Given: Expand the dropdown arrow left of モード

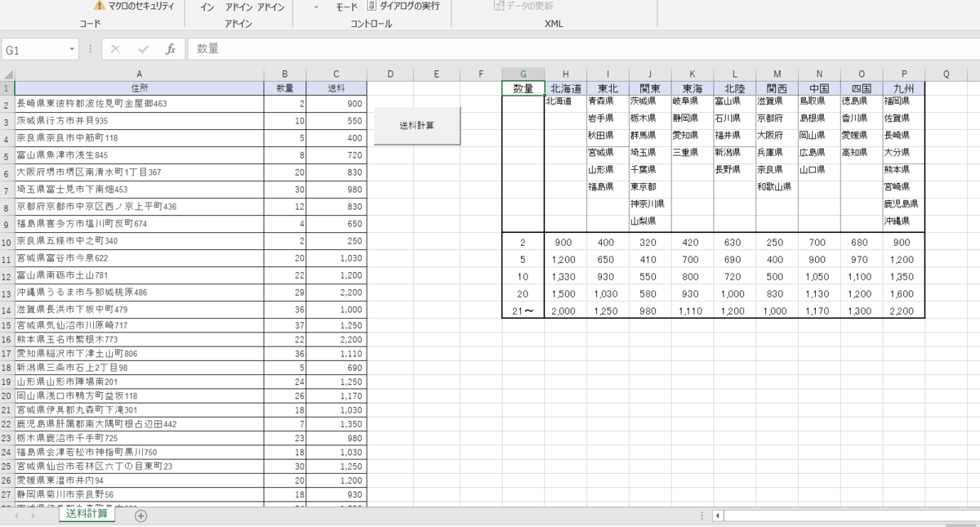Looking at the screenshot, I should [x=316, y=7].
